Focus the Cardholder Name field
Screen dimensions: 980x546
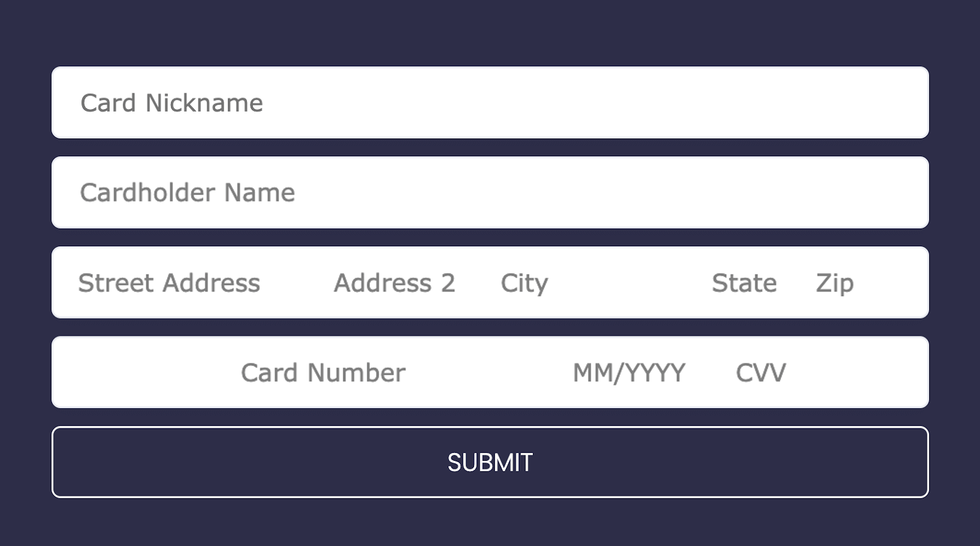tap(490, 192)
